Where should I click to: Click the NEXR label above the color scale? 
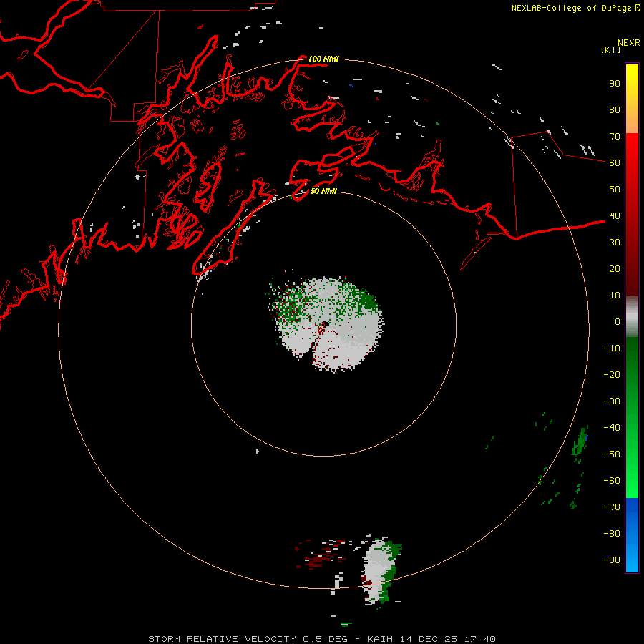coord(629,43)
